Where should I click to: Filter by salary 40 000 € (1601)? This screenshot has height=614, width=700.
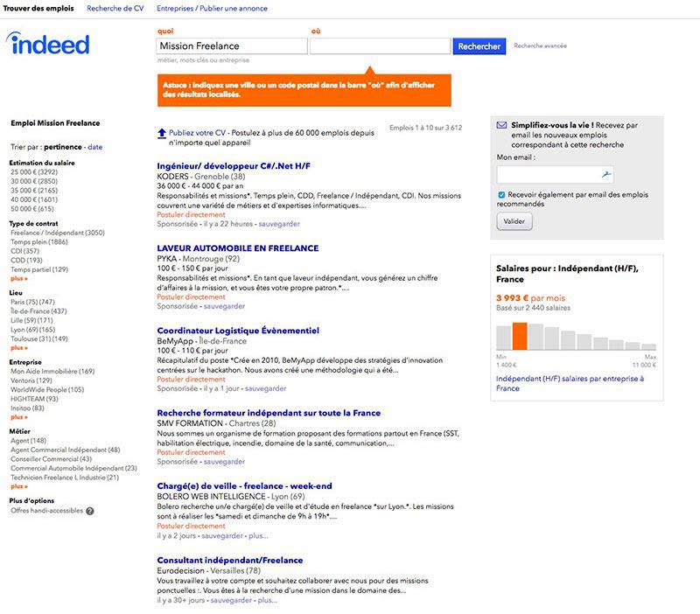34,199
